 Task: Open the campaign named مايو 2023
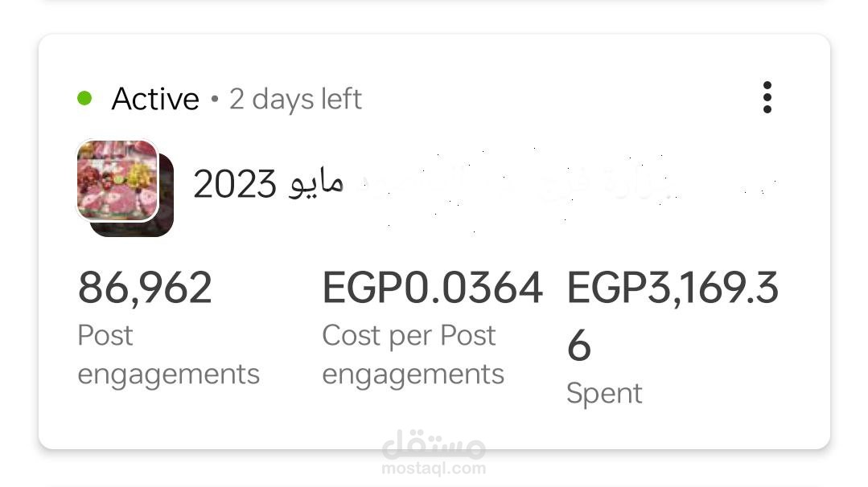pyautogui.click(x=268, y=183)
